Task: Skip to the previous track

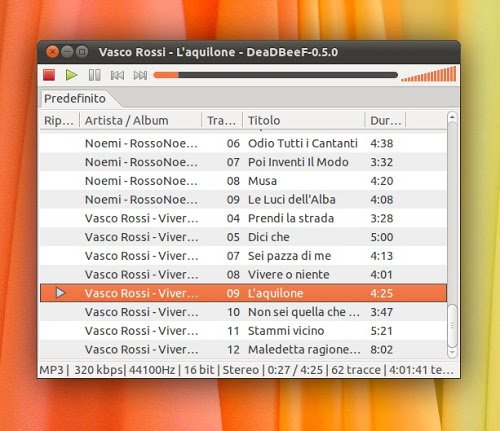Action: 117,75
